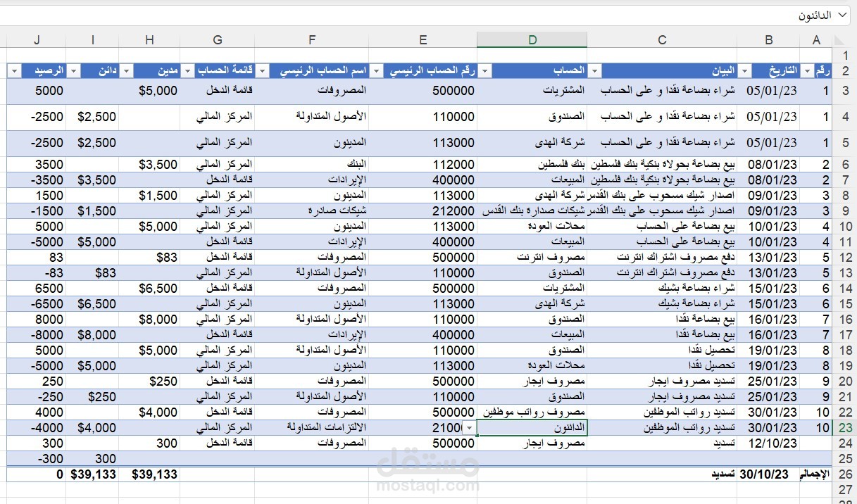This screenshot has height=504, width=857.
Task: Click description شراء بضاعة بشيك in row 14
Action: pyautogui.click(x=662, y=289)
